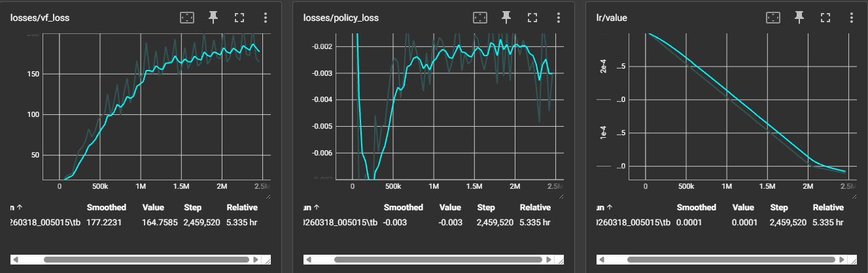
Task: Click Relative column header in vf_loss table
Action: pyautogui.click(x=241, y=208)
